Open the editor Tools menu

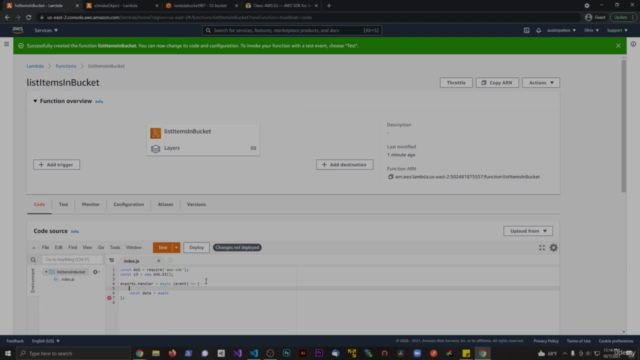pyautogui.click(x=115, y=247)
